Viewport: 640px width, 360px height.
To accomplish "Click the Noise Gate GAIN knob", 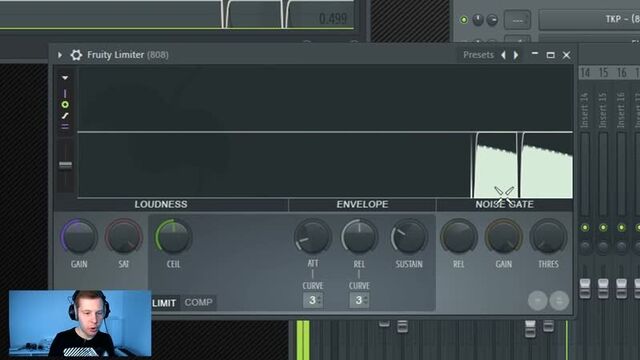I will pyautogui.click(x=504, y=236).
